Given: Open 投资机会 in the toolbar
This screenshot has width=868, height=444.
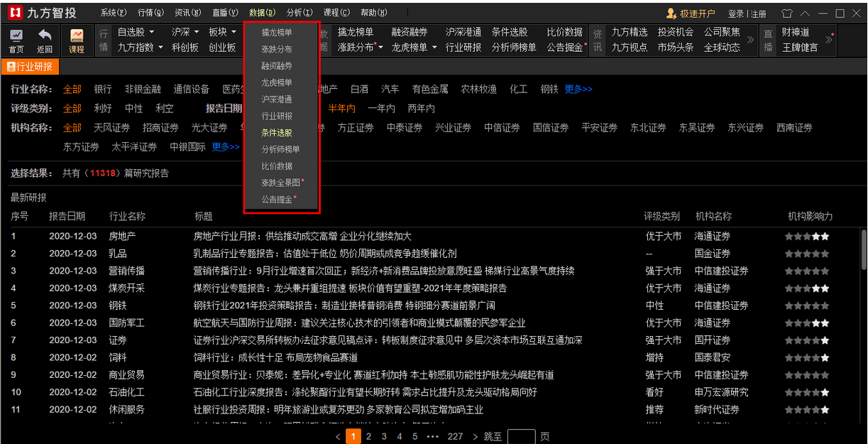Looking at the screenshot, I should (676, 32).
